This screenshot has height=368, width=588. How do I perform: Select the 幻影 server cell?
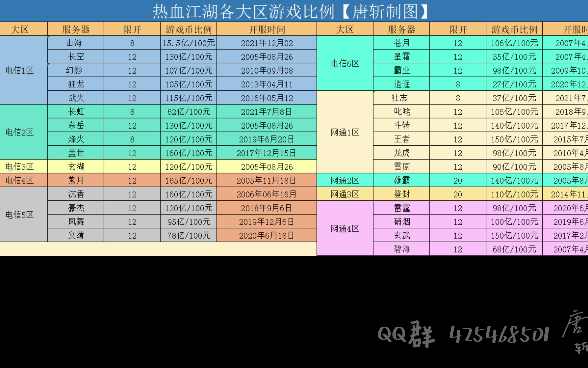pos(76,70)
